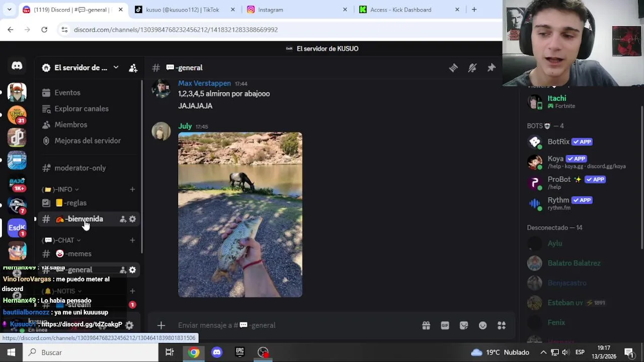Open Chrome from taskbar
644x362 pixels.
[194, 352]
